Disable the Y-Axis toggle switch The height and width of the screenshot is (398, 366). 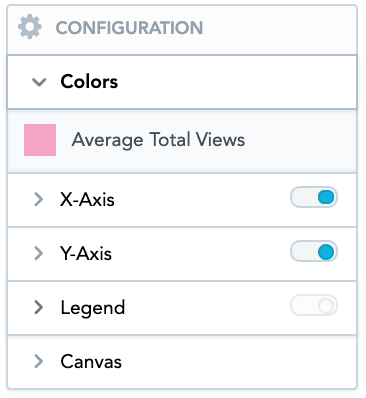coord(314,251)
